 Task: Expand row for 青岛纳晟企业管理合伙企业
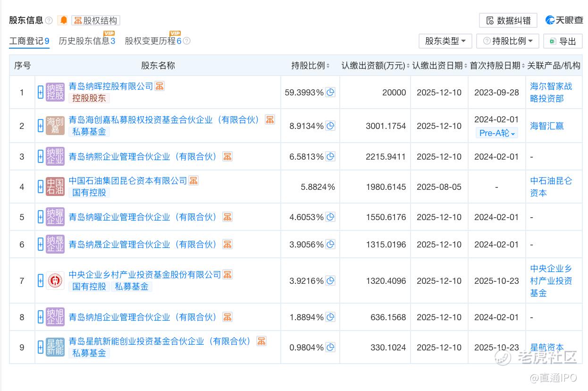tap(41, 244)
